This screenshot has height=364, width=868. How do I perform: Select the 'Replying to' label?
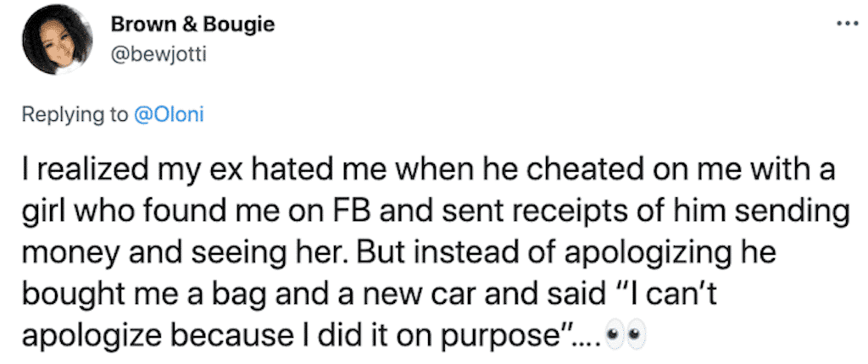click(x=75, y=115)
